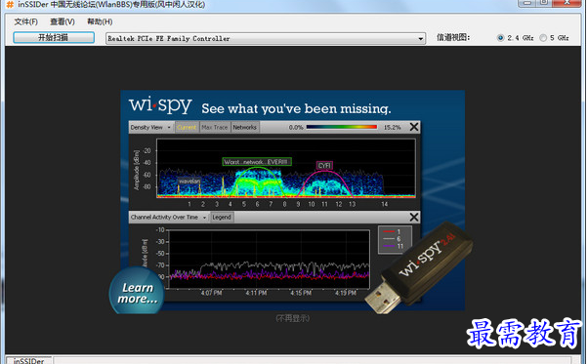Viewport: 588px width, 364px height.
Task: Click the 信道视图: label
Action: coord(453,37)
